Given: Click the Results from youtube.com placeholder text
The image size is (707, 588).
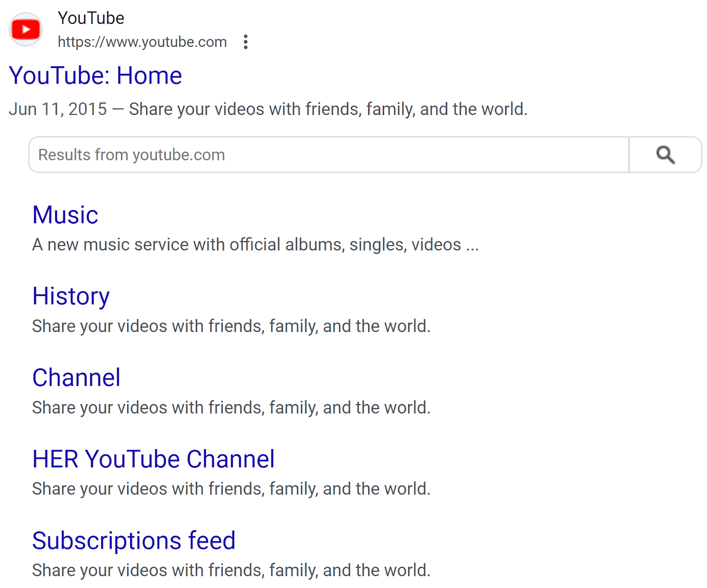Looking at the screenshot, I should coord(131,154).
